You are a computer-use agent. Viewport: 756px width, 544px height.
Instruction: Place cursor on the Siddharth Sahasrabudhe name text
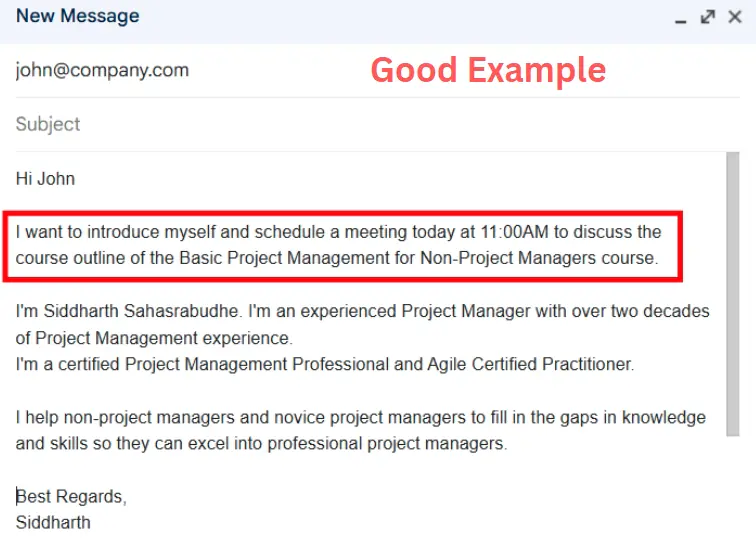click(141, 311)
